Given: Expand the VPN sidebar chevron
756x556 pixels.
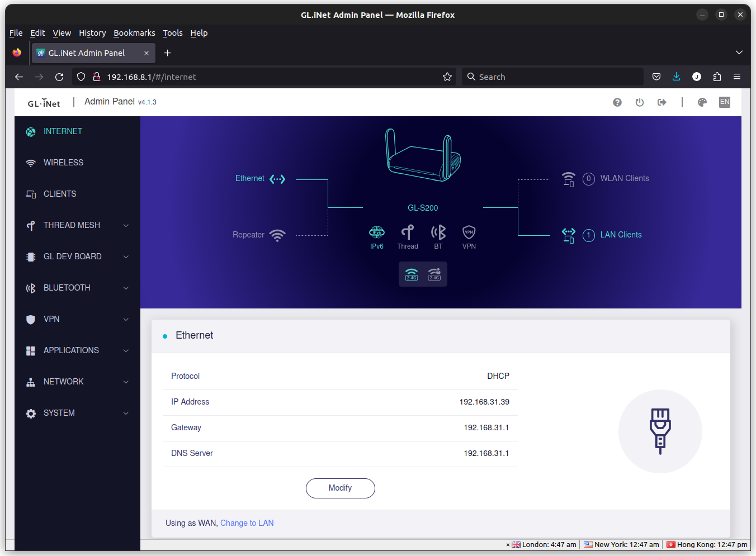Looking at the screenshot, I should (126, 319).
